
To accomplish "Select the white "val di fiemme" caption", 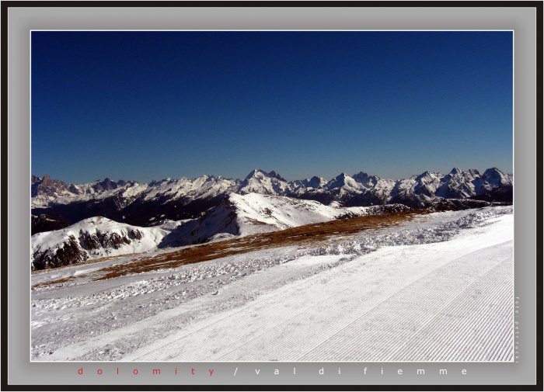I will point(361,372).
